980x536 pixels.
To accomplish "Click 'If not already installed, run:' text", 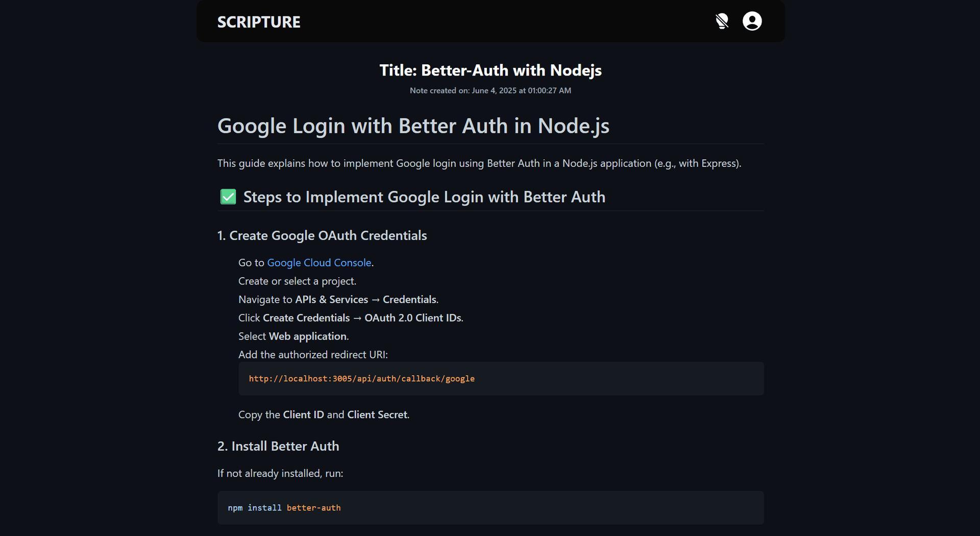I will coord(280,473).
